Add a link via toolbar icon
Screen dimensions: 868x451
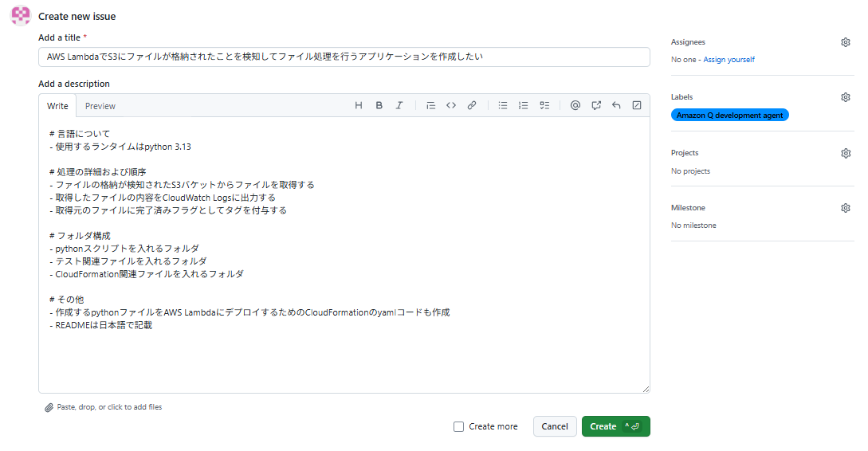click(x=472, y=105)
